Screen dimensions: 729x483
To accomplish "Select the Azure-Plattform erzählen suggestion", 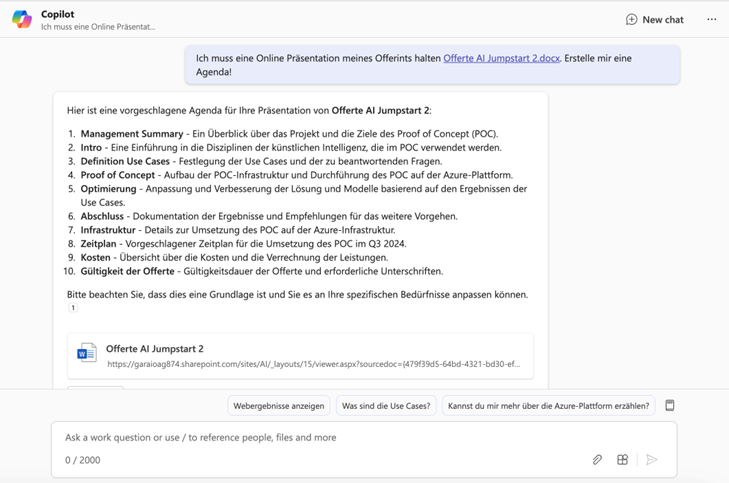I will [549, 406].
